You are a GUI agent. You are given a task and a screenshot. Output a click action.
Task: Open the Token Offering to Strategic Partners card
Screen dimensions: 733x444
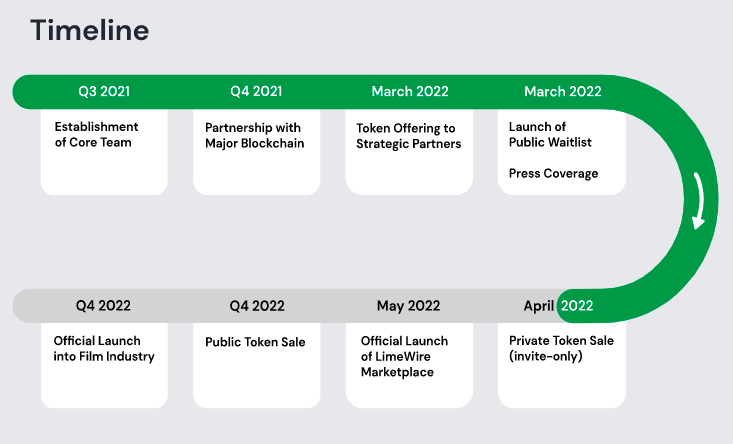click(x=409, y=152)
